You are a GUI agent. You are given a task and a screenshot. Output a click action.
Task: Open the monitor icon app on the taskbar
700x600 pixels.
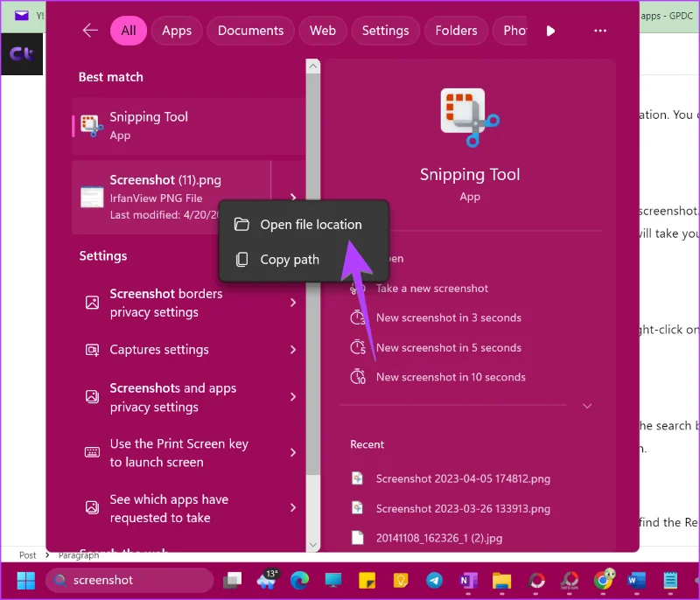click(333, 581)
